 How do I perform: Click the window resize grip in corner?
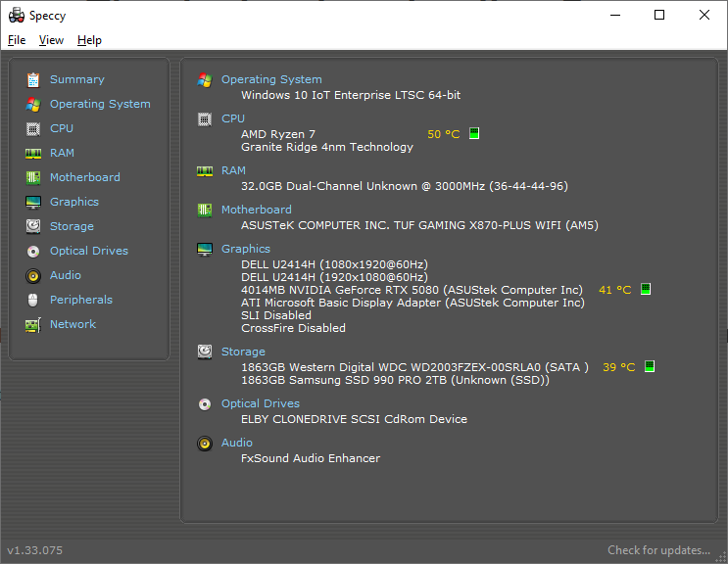(721, 557)
